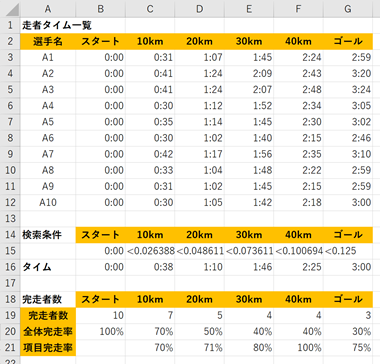Select runner A7 name cell

[48, 154]
